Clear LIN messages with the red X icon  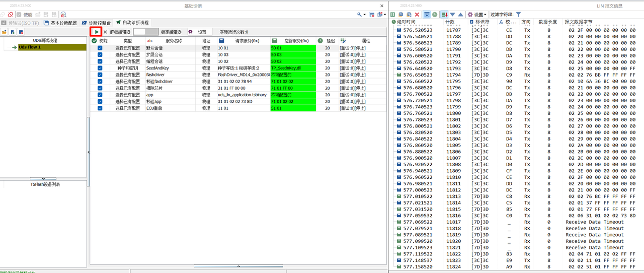417,15
